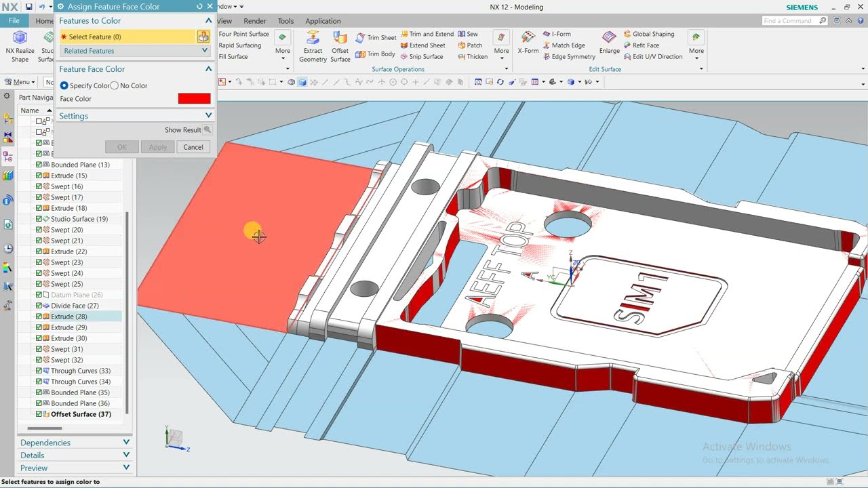Activate the Sew command
Image resolution: width=868 pixels, height=488 pixels.
tap(468, 34)
